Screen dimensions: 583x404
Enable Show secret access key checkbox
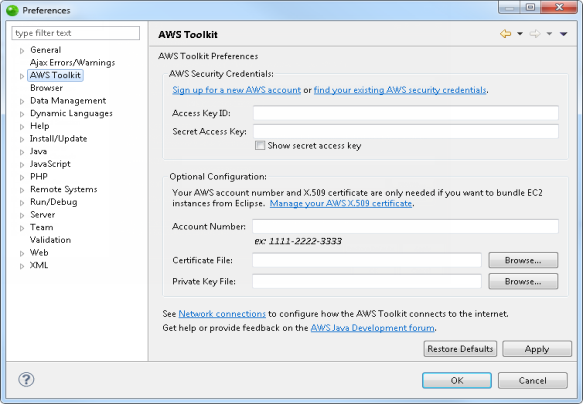click(260, 145)
